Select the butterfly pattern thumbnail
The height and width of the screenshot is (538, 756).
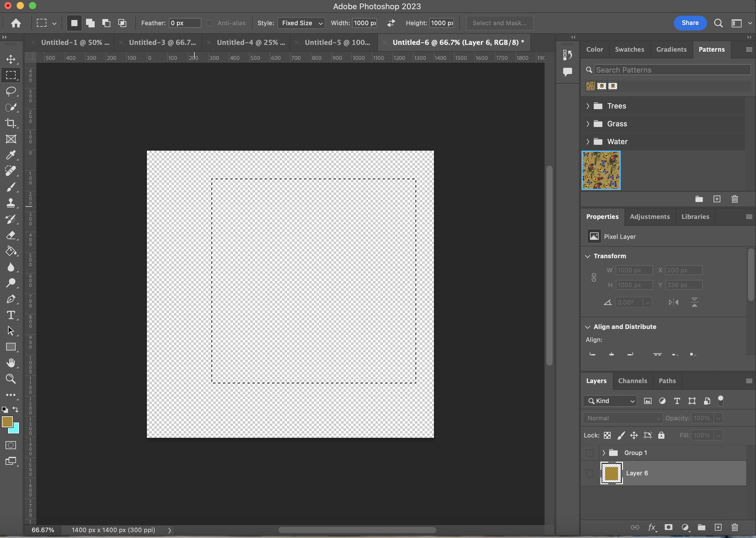(x=601, y=170)
